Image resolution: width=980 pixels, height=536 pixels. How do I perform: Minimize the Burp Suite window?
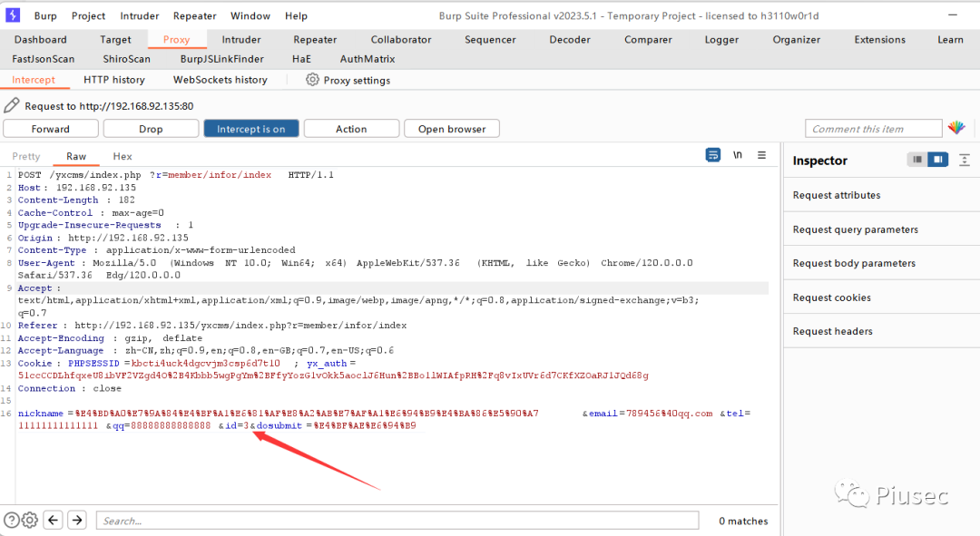point(953,15)
